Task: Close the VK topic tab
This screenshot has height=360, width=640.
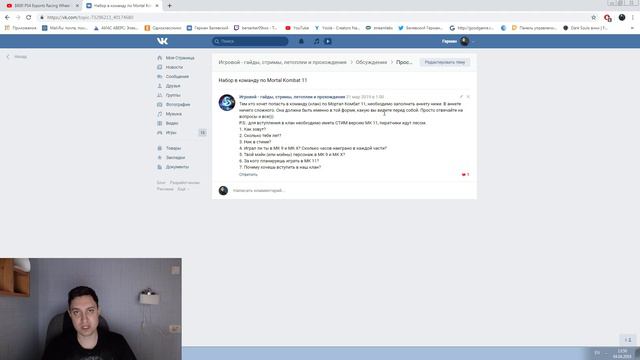Action: point(157,6)
